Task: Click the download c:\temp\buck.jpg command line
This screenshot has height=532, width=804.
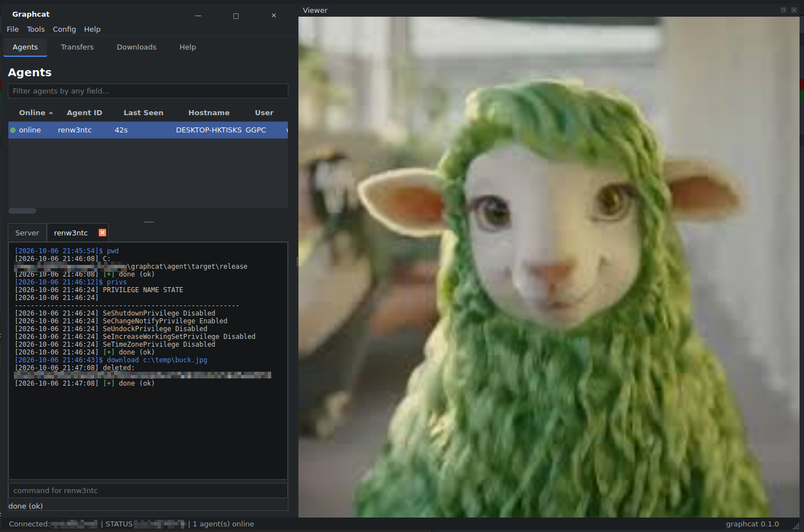Action: pos(111,360)
